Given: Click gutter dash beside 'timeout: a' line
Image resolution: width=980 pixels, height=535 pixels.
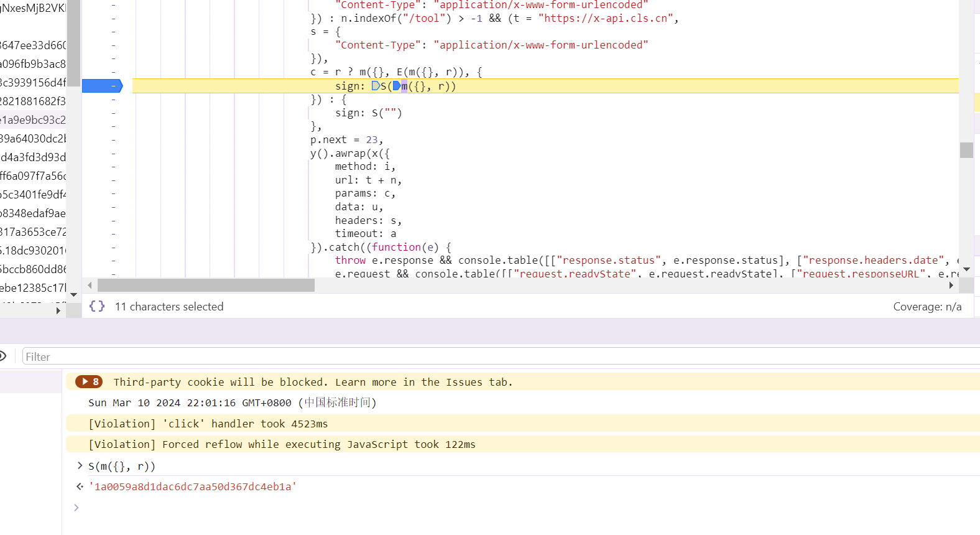Looking at the screenshot, I should coord(113,233).
